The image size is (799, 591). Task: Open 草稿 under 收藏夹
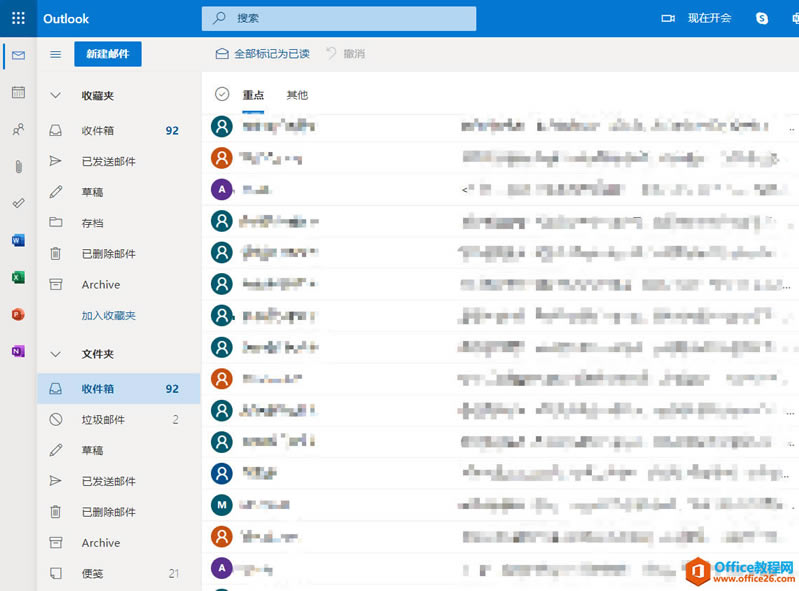[x=118, y=192]
